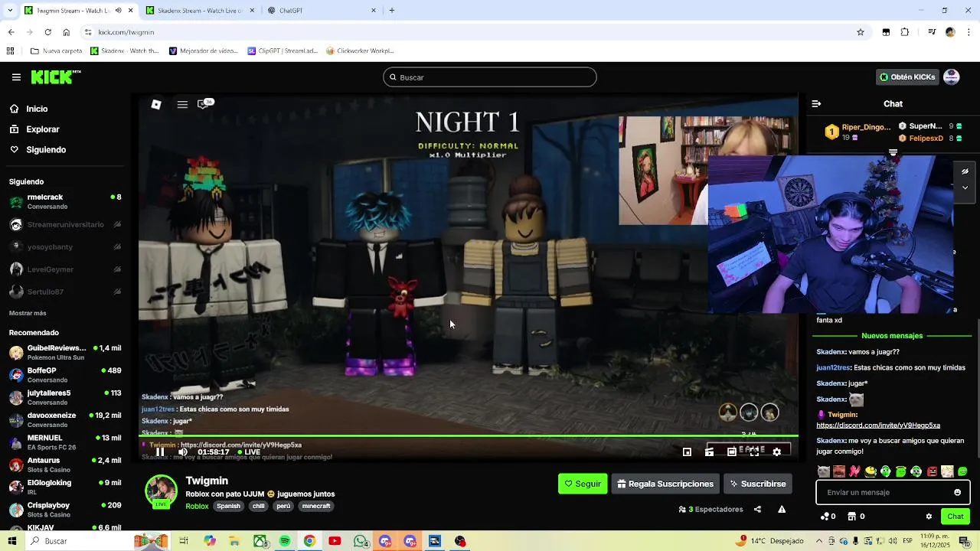Open rmelcrack followed channel
This screenshot has width=980, height=551.
[x=65, y=201]
